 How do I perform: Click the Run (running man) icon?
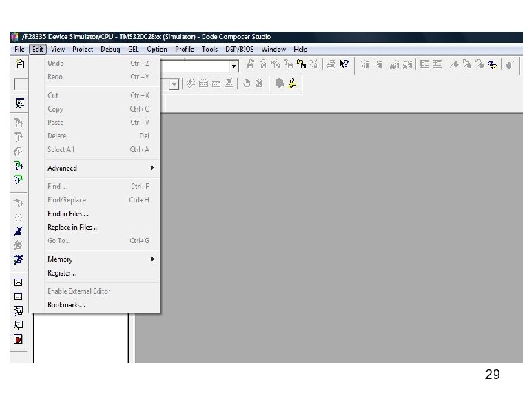(18, 231)
